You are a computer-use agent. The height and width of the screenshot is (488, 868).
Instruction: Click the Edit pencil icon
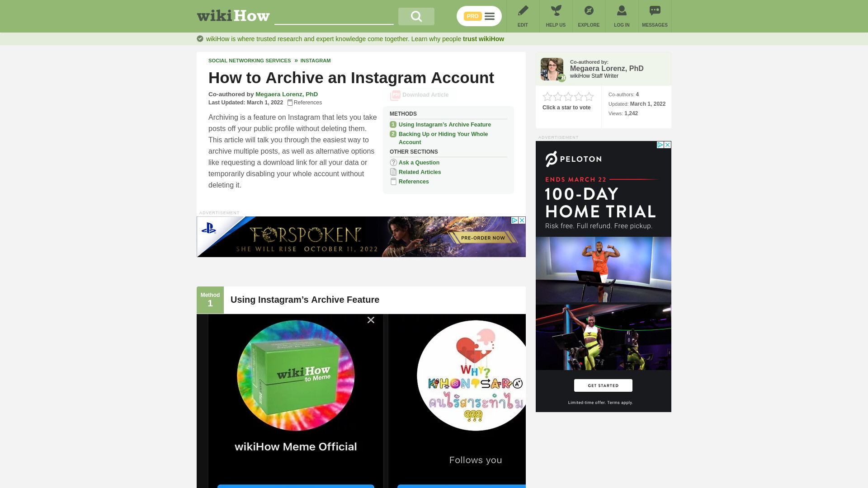click(523, 10)
